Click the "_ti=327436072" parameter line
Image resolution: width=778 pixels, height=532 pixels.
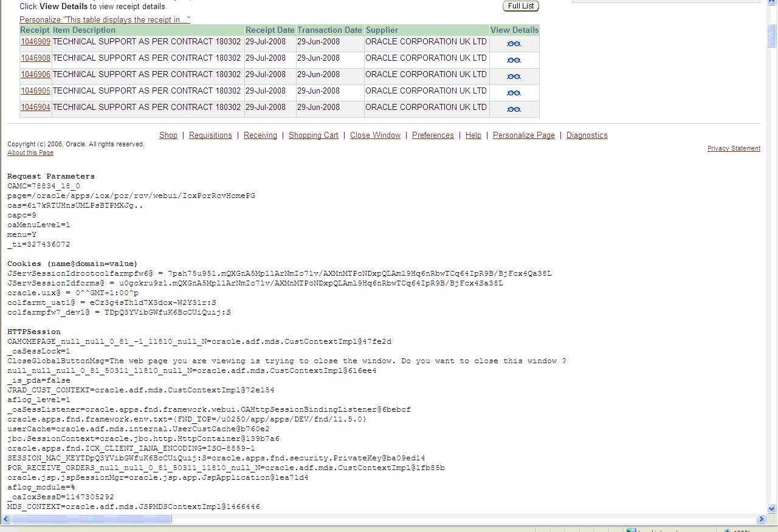(39, 244)
